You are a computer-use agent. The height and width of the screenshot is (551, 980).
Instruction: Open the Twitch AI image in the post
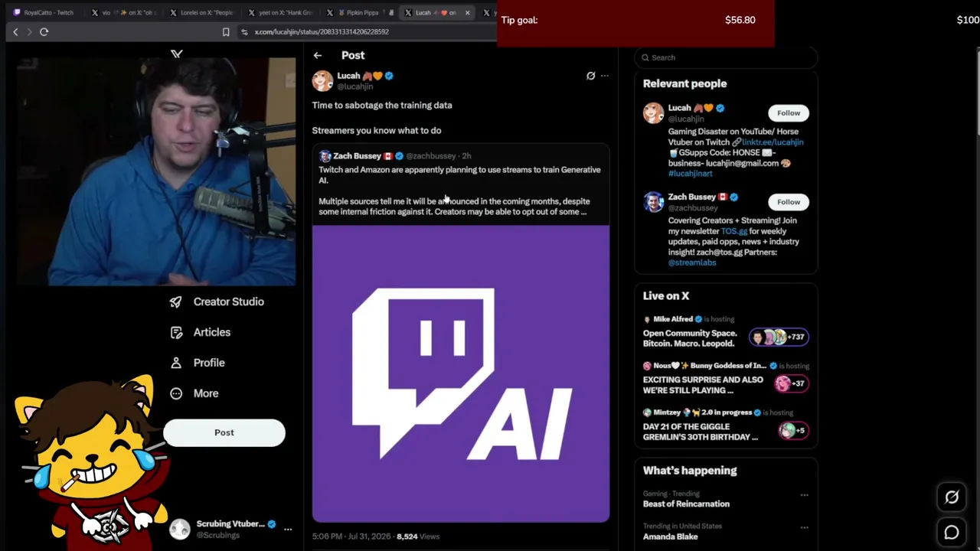coord(461,374)
